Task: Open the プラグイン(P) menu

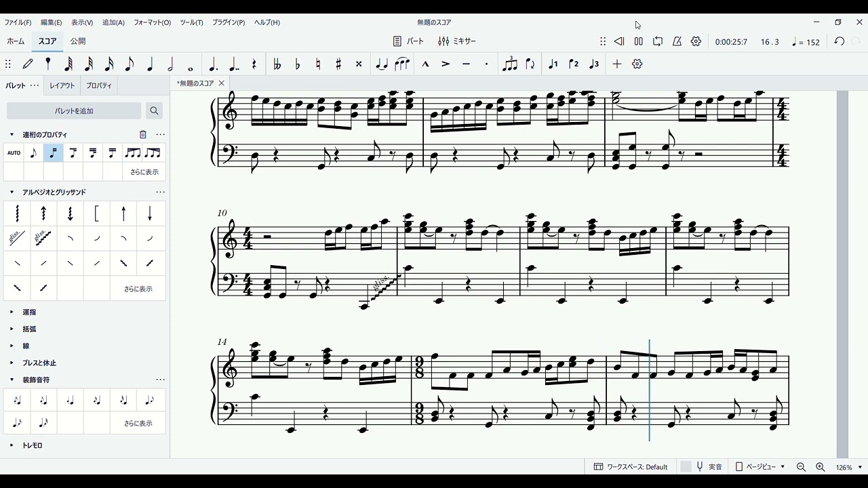Action: pos(229,22)
